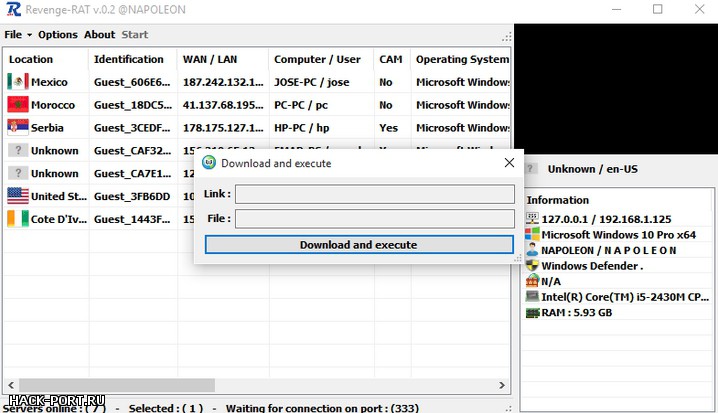Open the Options menu
This screenshot has height=413, width=718.
(x=58, y=35)
